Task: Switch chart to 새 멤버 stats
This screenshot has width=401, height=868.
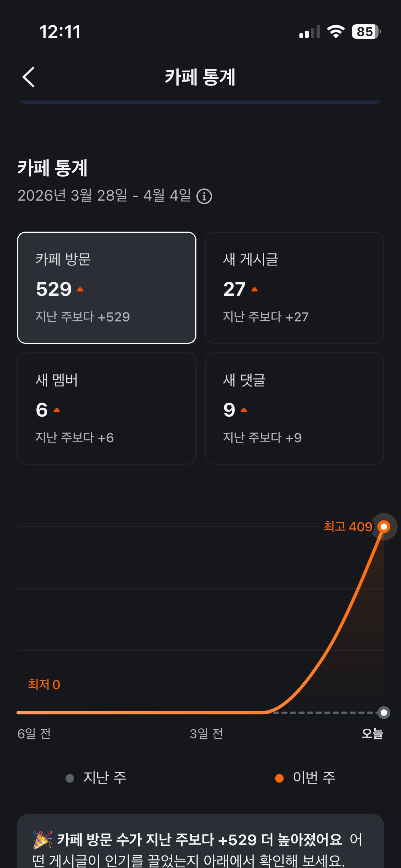Action: pyautogui.click(x=107, y=408)
